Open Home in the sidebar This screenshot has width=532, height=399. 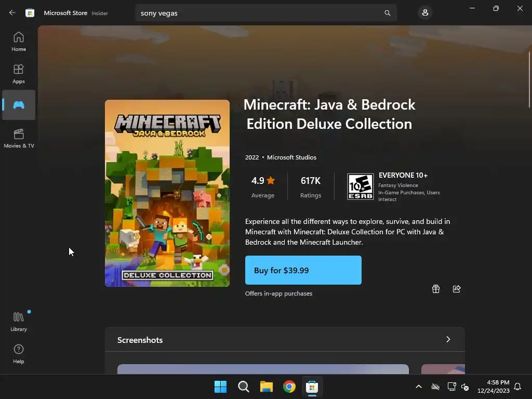[x=19, y=42]
